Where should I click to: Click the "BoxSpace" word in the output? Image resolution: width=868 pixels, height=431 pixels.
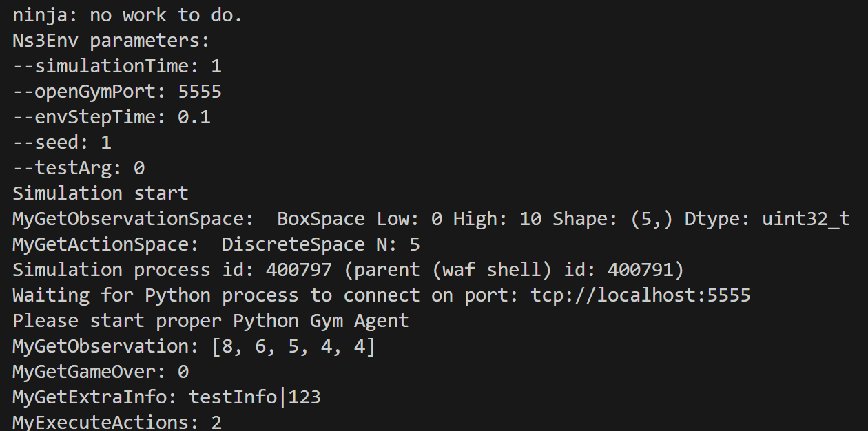(x=320, y=219)
